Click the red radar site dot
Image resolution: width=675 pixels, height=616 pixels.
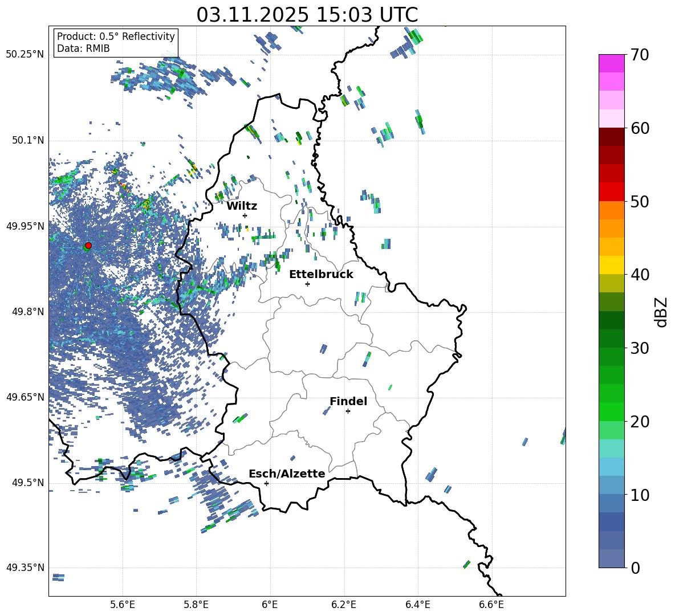pyautogui.click(x=88, y=246)
